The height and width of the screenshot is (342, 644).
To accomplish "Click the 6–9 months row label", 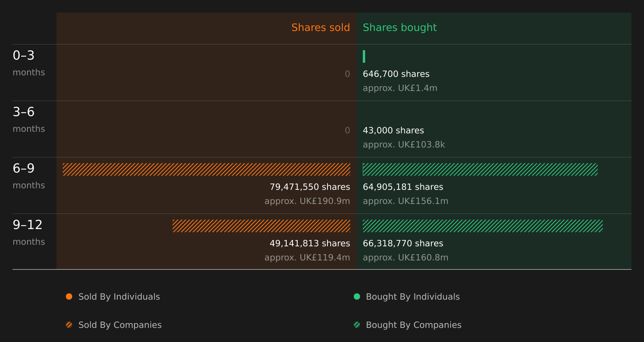I will [29, 176].
